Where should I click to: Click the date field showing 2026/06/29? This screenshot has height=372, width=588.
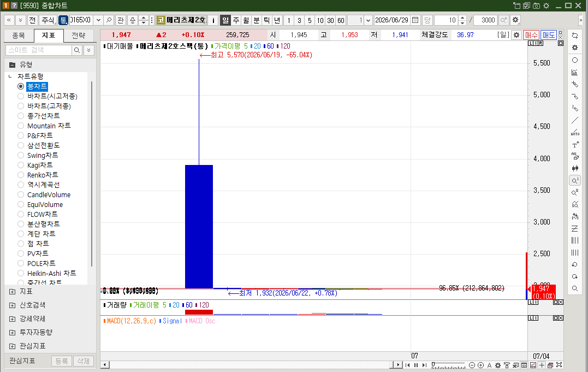click(x=391, y=20)
